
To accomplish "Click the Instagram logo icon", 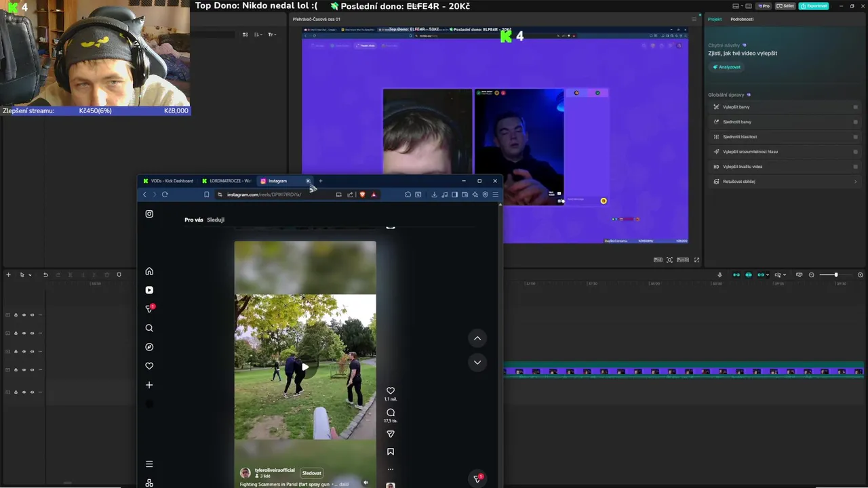I will click(149, 213).
